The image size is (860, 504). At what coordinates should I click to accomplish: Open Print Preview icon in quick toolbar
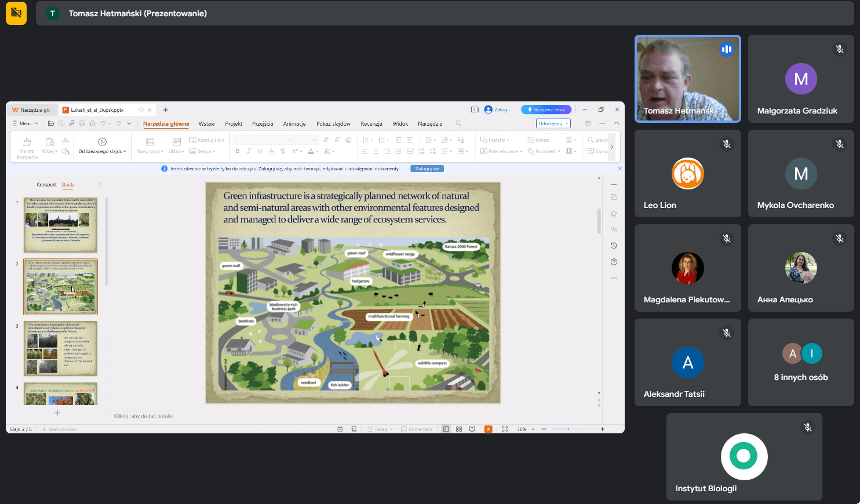click(93, 123)
